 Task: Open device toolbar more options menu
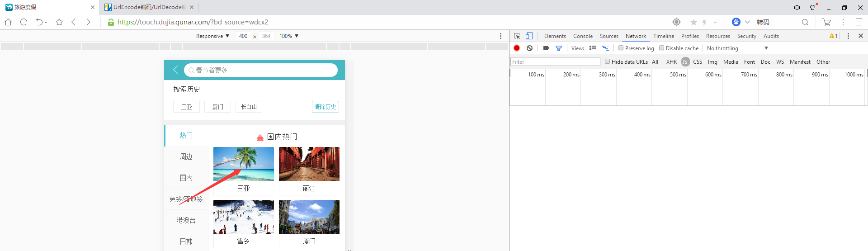click(500, 36)
